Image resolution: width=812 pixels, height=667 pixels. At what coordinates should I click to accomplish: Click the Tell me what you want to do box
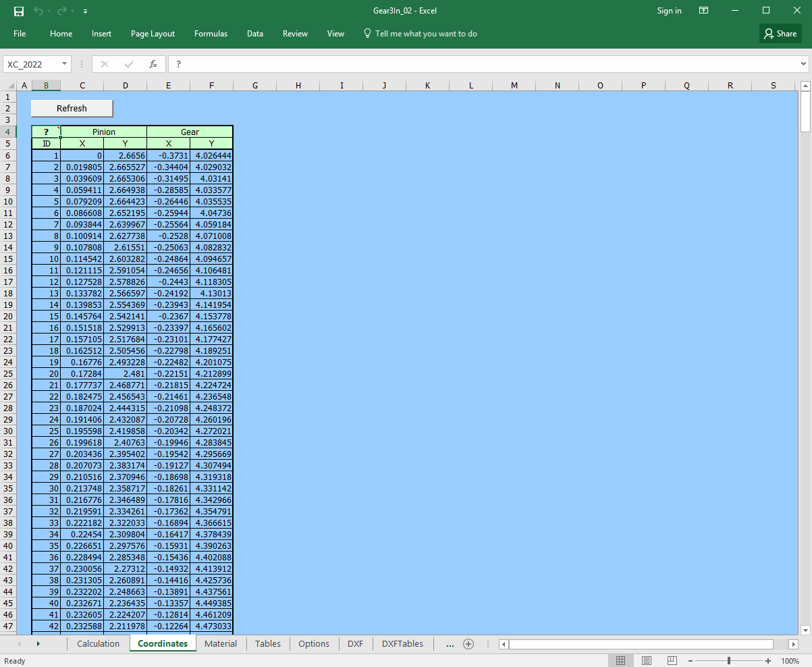(420, 34)
